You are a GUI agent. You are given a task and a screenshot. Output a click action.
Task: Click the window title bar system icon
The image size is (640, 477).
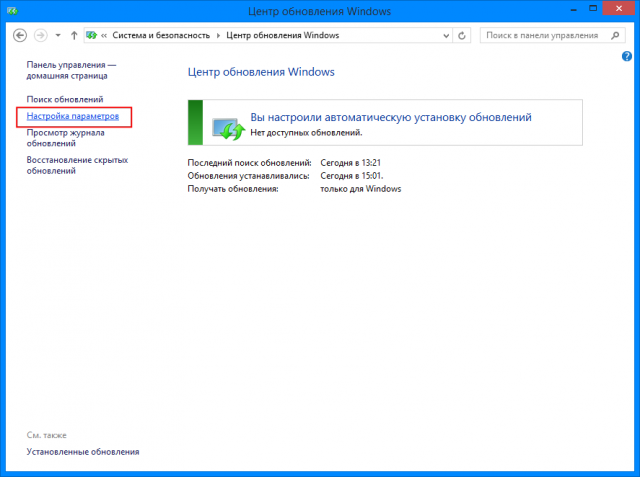tap(12, 11)
